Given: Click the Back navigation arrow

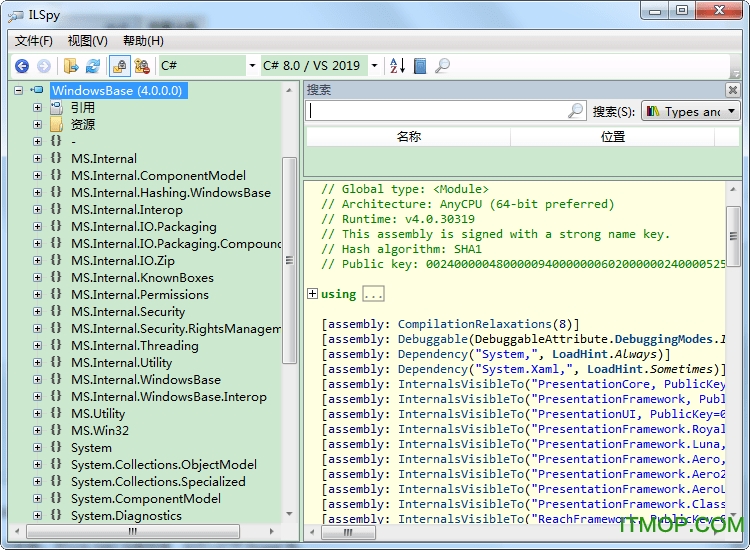Looking at the screenshot, I should (22, 66).
